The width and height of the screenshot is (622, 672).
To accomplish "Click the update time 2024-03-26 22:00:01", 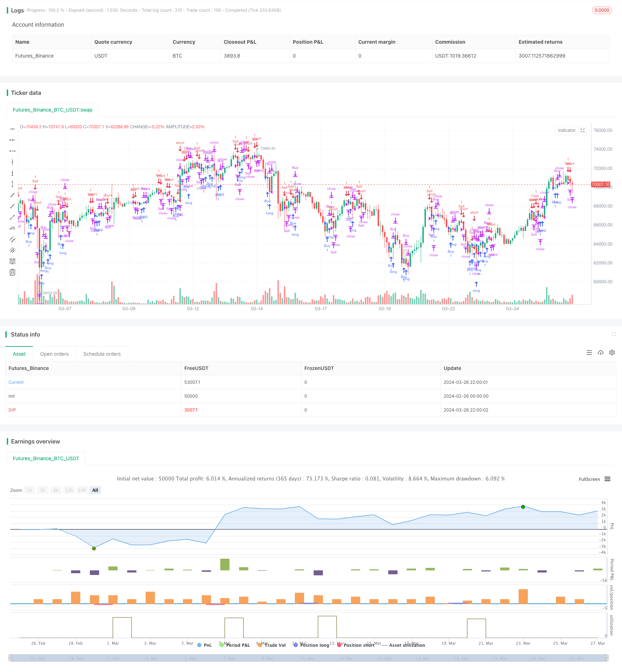I will (x=466, y=382).
